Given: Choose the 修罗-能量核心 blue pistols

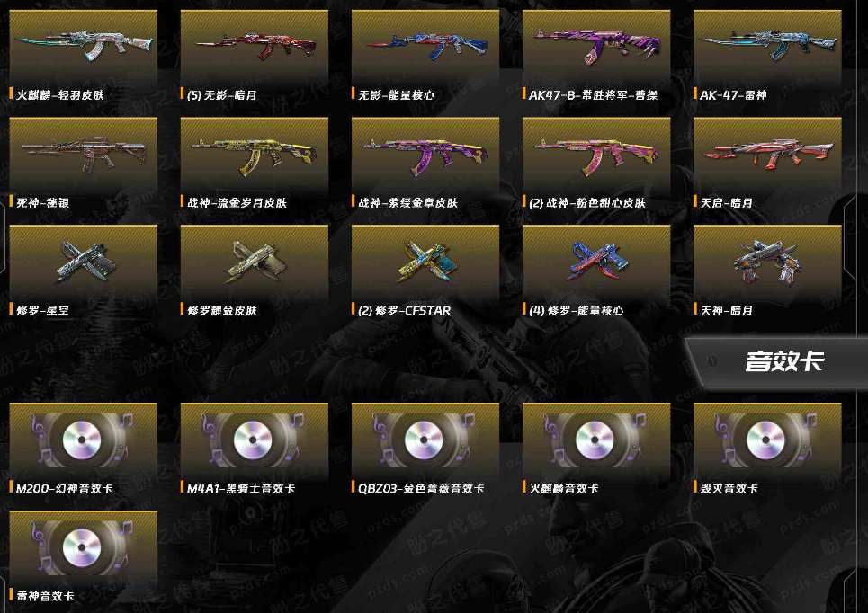Looking at the screenshot, I should (x=596, y=262).
